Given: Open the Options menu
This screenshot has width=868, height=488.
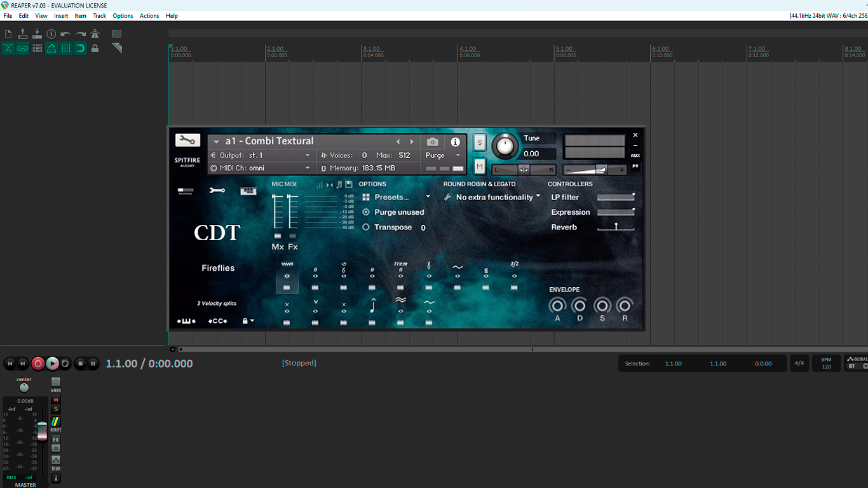Looking at the screenshot, I should point(123,16).
